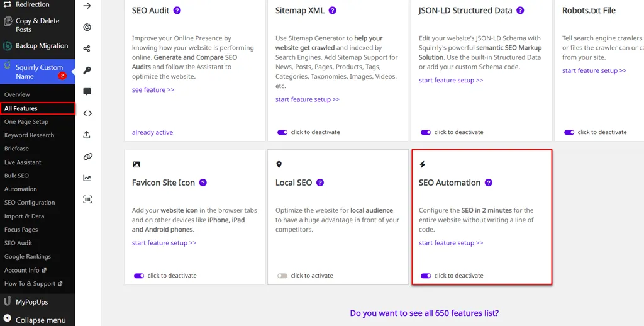This screenshot has height=326, width=644.
Task: Click the upload icon in sidebar
Action: [x=87, y=135]
